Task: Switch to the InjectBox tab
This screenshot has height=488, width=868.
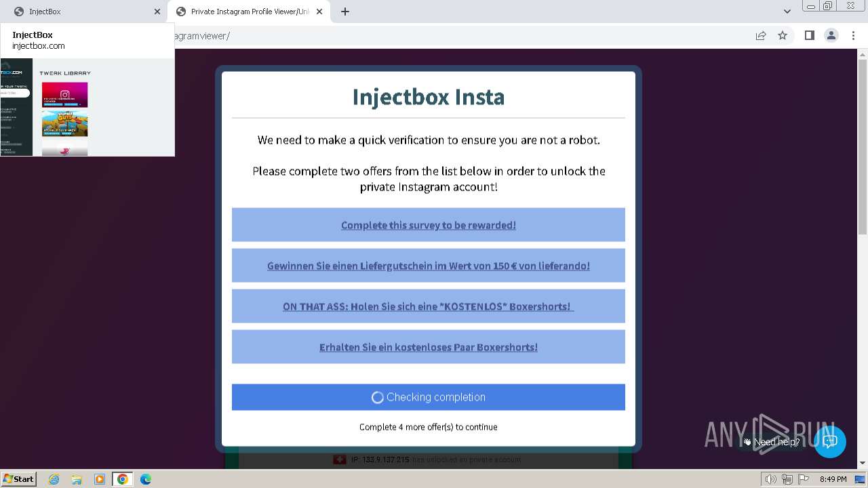Action: click(83, 12)
